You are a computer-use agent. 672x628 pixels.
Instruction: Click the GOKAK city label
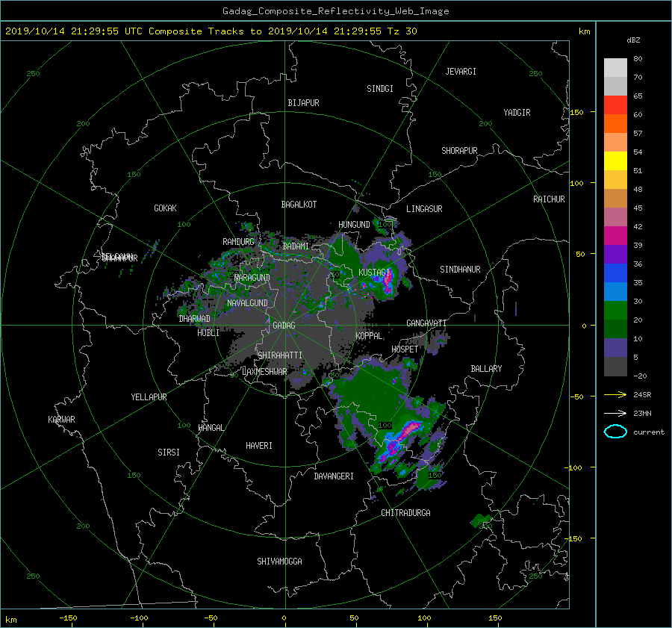pyautogui.click(x=165, y=208)
